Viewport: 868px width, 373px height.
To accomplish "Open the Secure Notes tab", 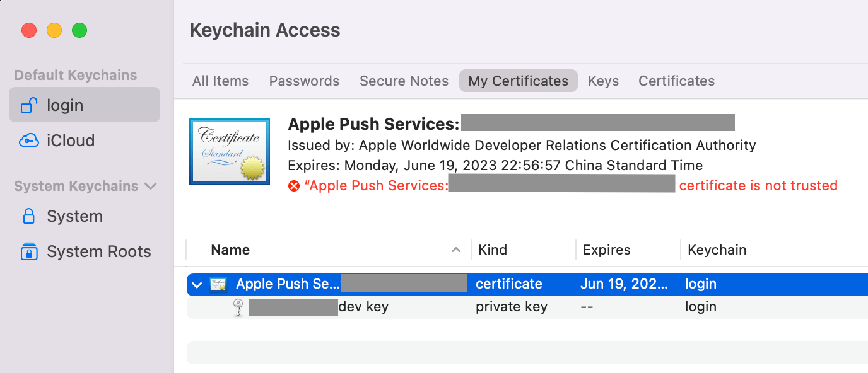I will point(404,81).
